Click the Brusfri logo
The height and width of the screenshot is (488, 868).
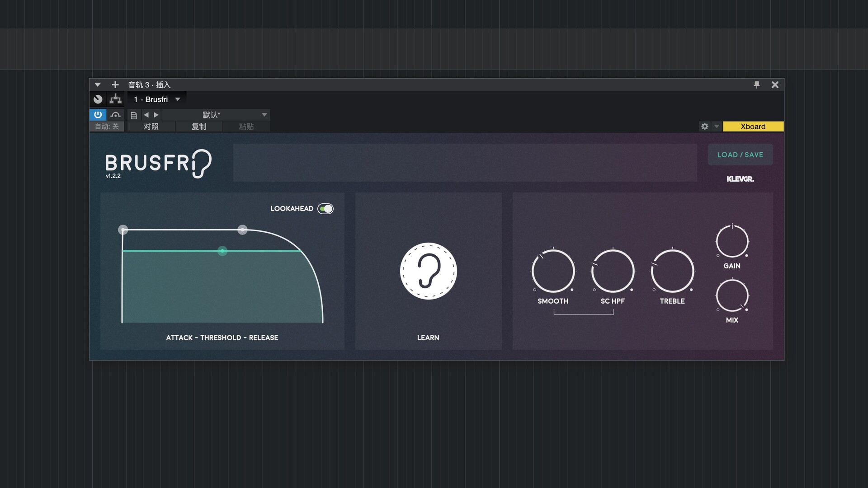158,163
